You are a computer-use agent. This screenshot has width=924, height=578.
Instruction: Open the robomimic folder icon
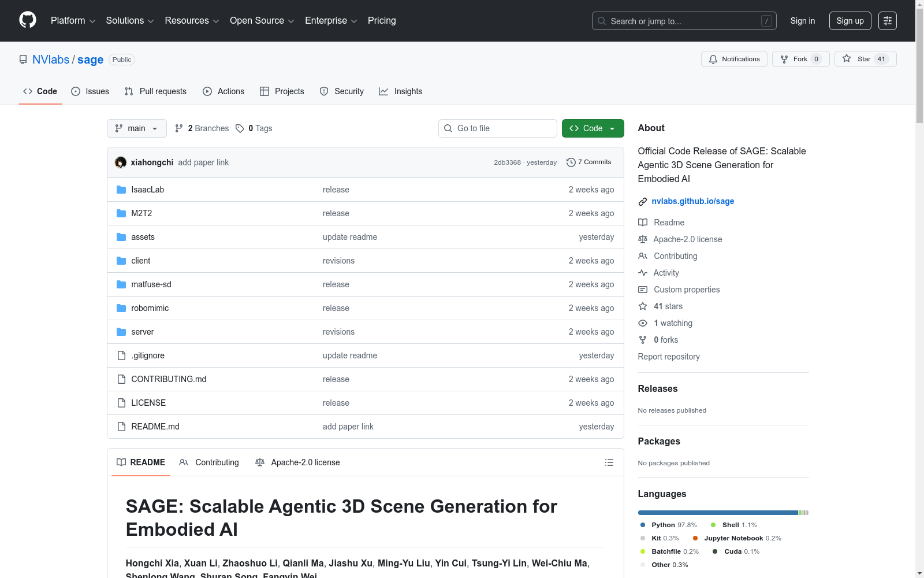click(121, 308)
